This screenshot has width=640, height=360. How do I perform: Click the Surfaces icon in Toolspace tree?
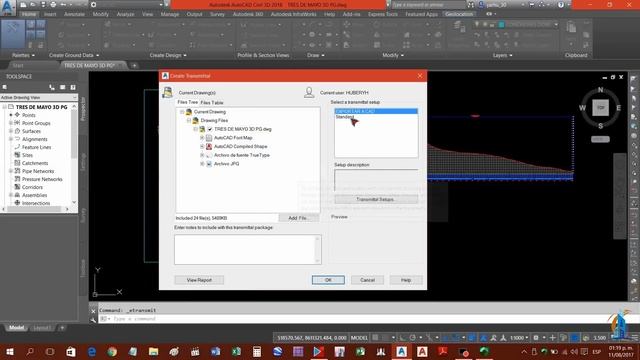click(17, 131)
